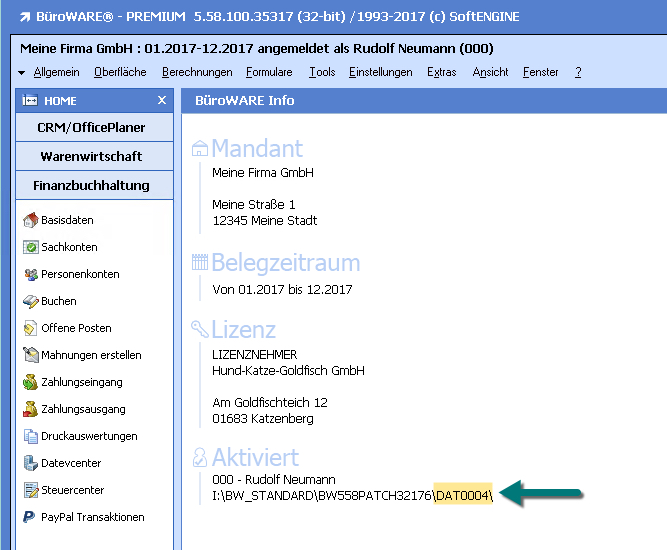Click the Offene Posten icon

point(31,328)
